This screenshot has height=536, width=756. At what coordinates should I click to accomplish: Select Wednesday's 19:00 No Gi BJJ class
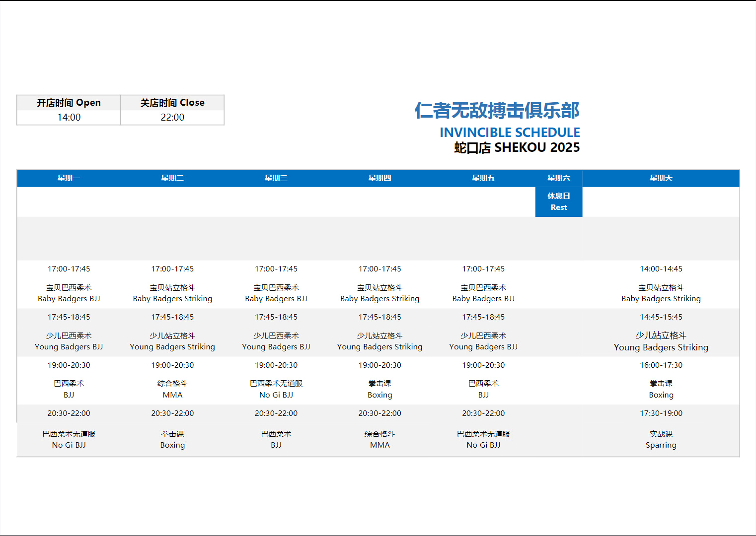(x=276, y=390)
